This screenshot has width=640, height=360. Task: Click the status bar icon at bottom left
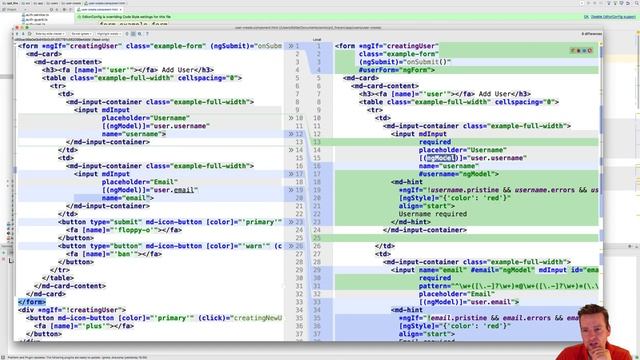pyautogui.click(x=4, y=358)
